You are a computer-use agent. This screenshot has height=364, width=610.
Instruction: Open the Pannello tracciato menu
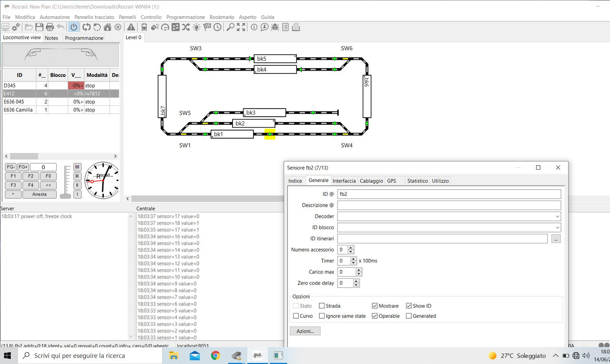coord(94,17)
